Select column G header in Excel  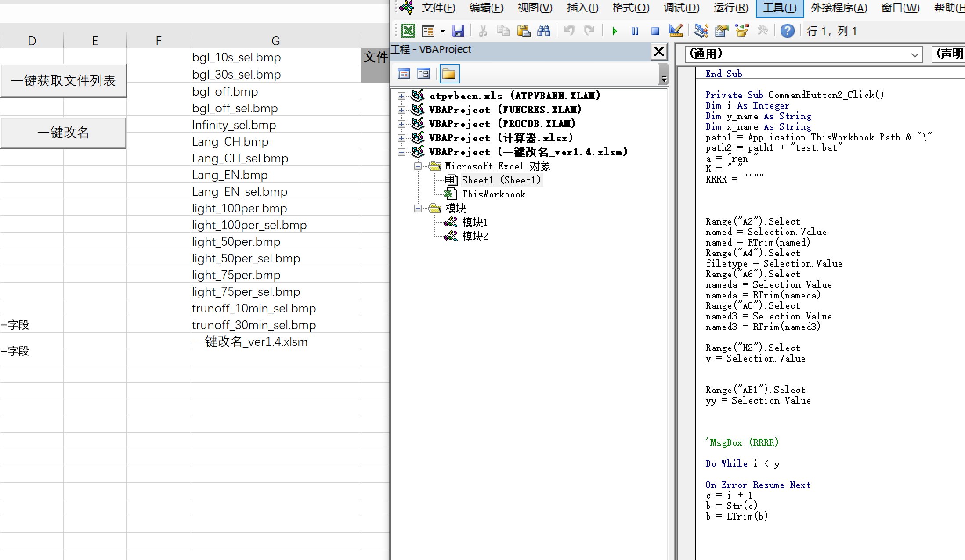(x=275, y=41)
